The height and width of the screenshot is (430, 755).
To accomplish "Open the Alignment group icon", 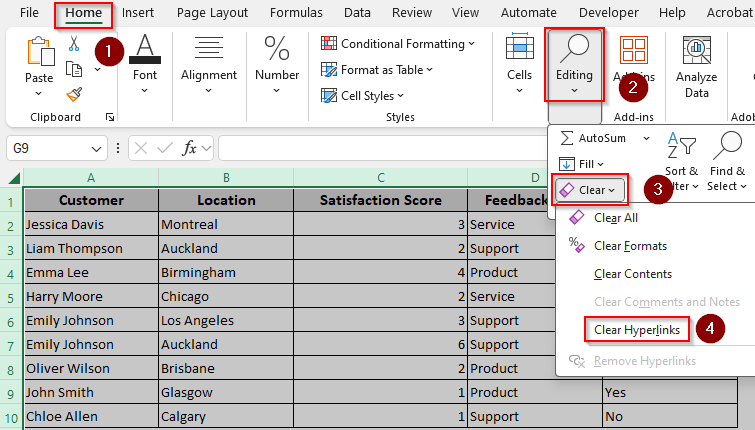I will 208,49.
